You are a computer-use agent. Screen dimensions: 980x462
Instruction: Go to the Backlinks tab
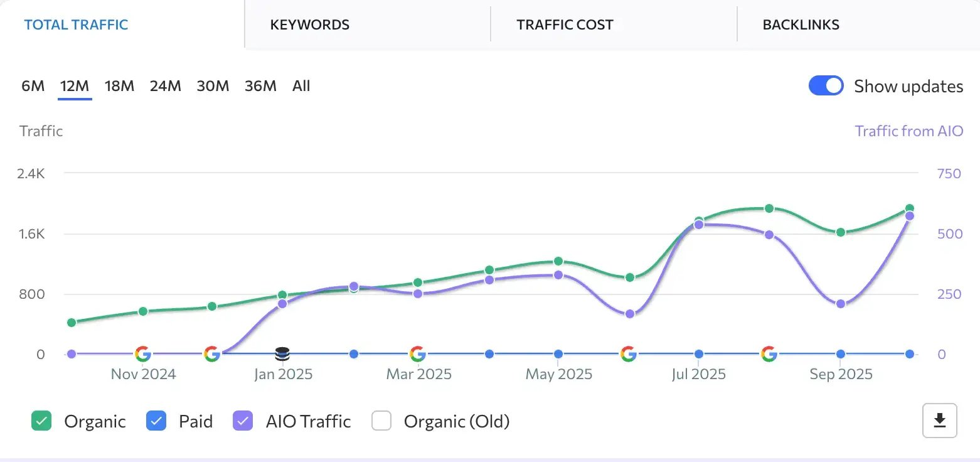(801, 25)
